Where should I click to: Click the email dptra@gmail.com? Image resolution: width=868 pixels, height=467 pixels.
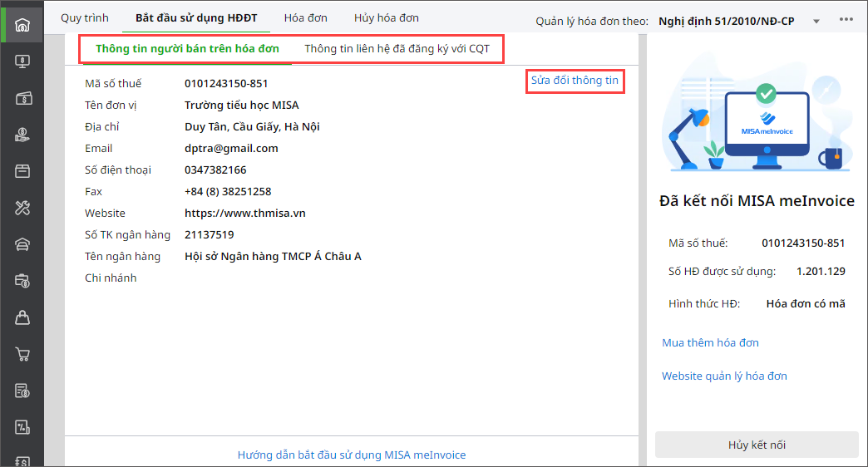[231, 148]
